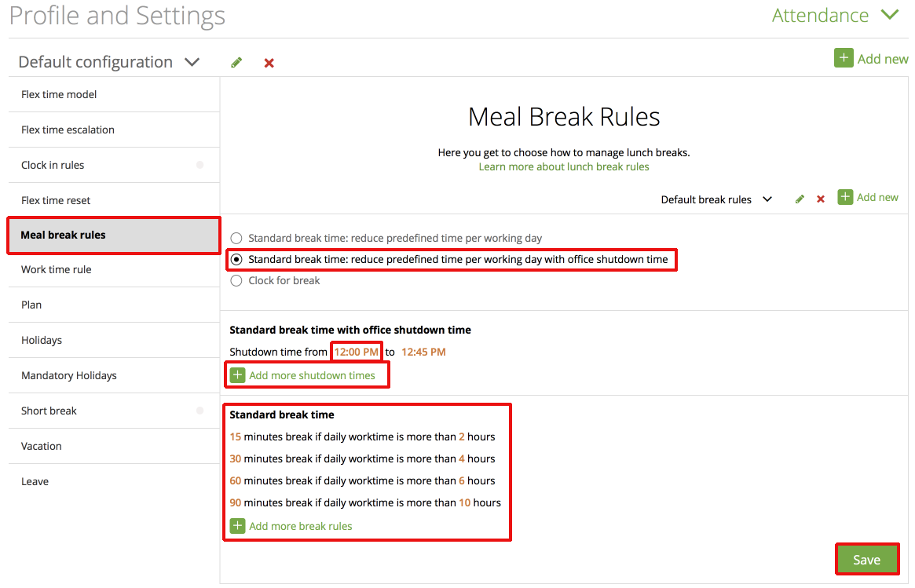Click the red X to delete Default configuration

click(x=269, y=62)
